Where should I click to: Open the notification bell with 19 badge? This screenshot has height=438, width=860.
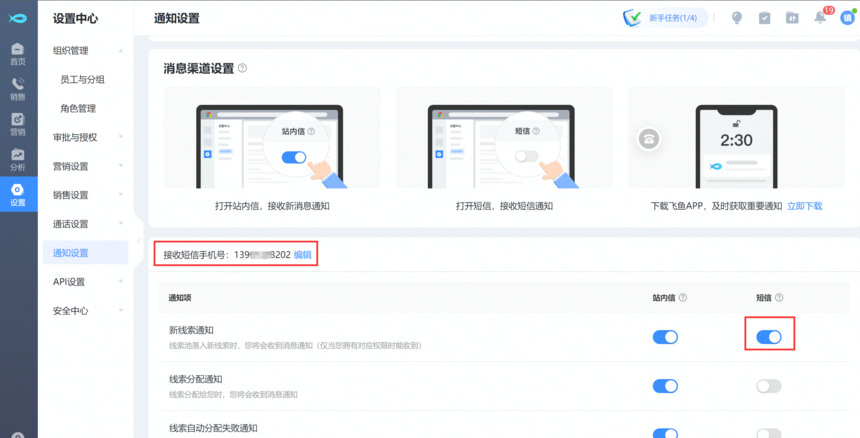[820, 18]
